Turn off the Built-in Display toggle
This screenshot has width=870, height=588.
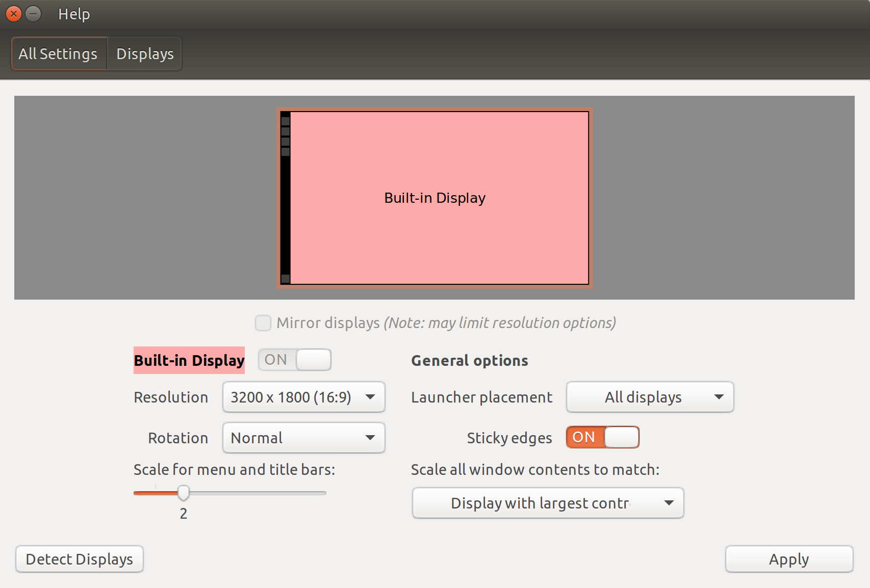tap(294, 359)
